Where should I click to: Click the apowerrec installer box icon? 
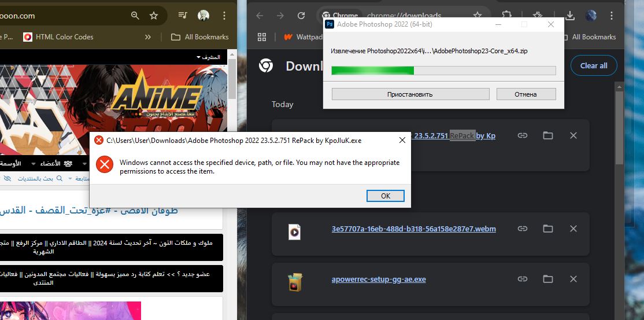click(295, 282)
